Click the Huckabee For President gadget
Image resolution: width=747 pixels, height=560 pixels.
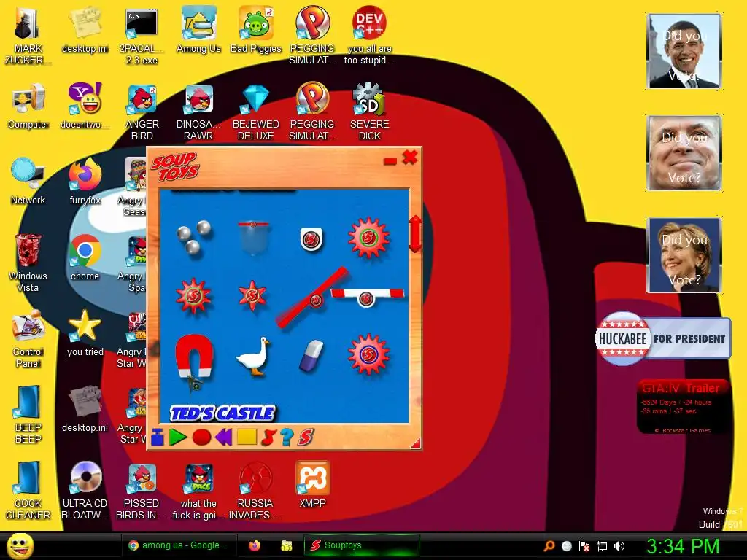662,338
